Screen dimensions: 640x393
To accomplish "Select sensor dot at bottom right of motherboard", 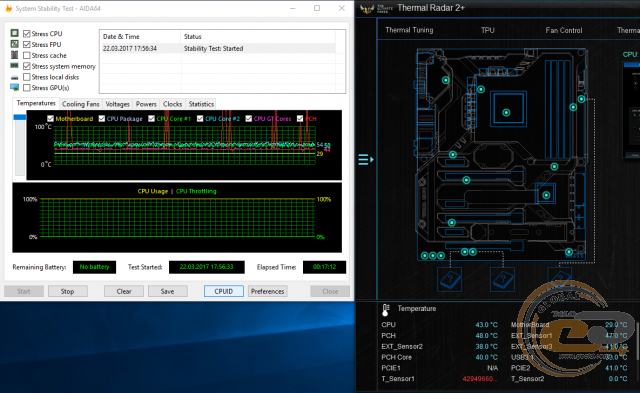I will click(569, 252).
